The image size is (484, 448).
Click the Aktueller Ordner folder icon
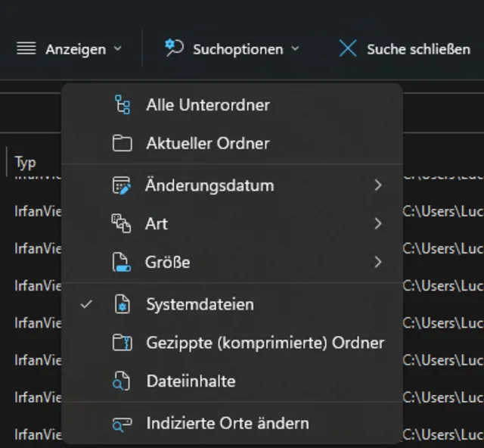(122, 144)
